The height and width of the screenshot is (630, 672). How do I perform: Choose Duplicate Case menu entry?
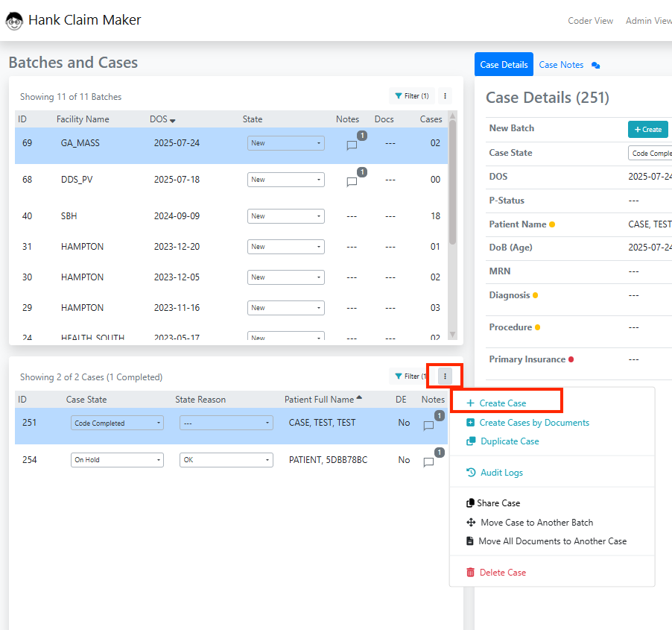click(x=510, y=441)
